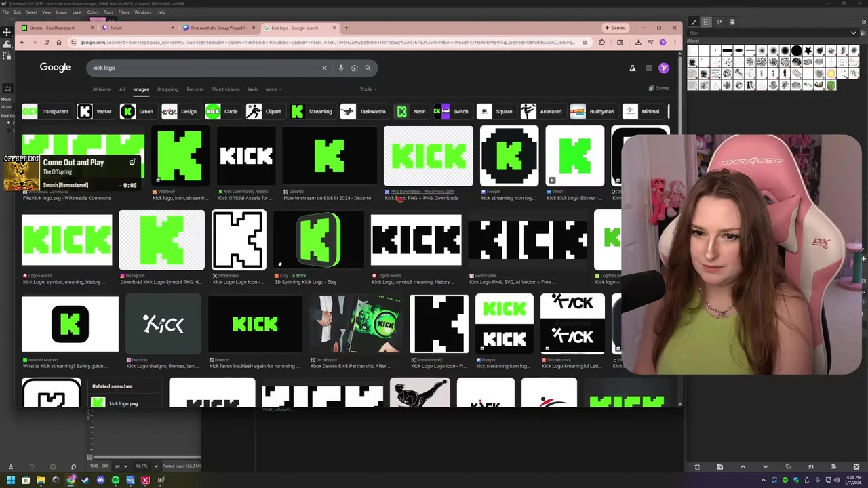Open the GIMP Windows menu
868x488 pixels.
point(142,12)
